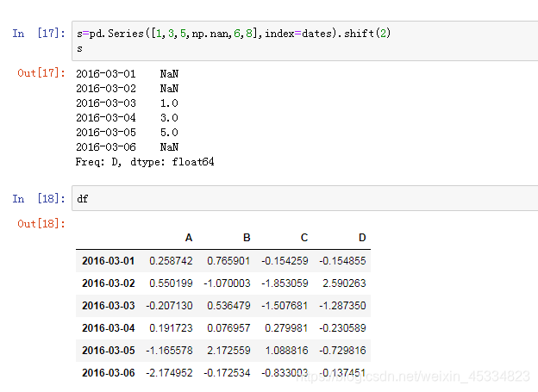Click cell value -0.230589
This screenshot has height=392, width=538.
click(x=342, y=328)
